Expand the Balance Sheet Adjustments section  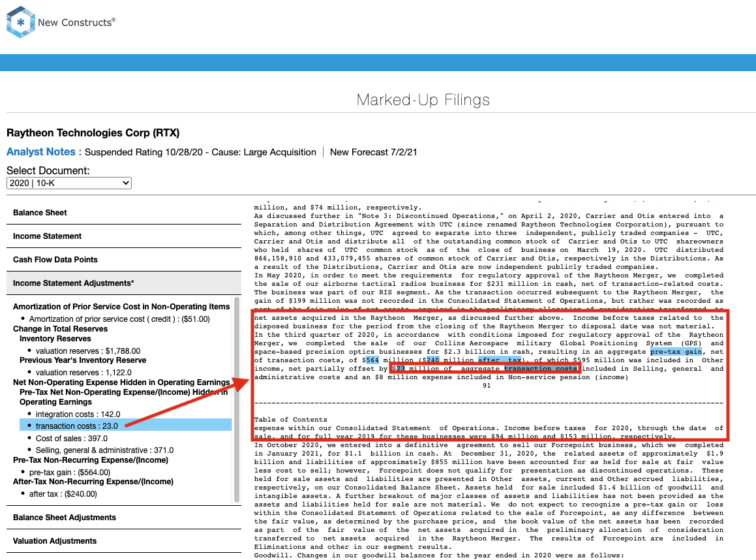point(124,518)
